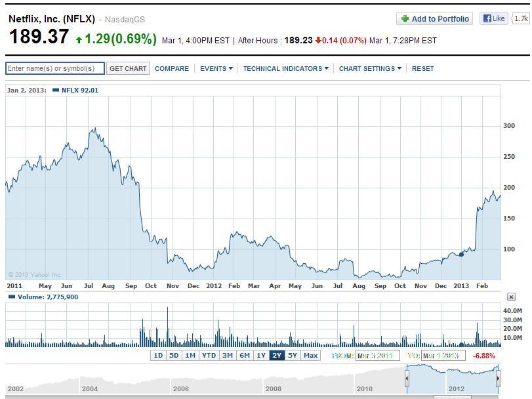Focus the symbol name input field
This screenshot has width=532, height=399.
(x=55, y=68)
